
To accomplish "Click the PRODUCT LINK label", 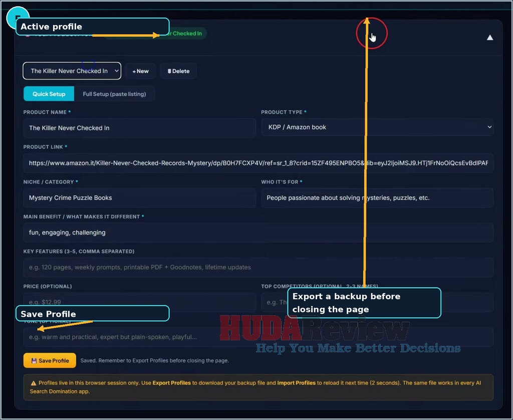I will point(43,147).
